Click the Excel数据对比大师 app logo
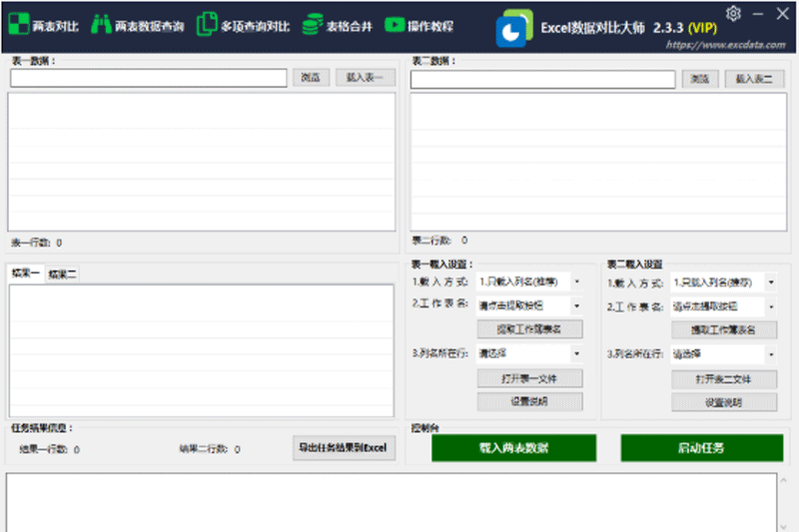 point(514,28)
